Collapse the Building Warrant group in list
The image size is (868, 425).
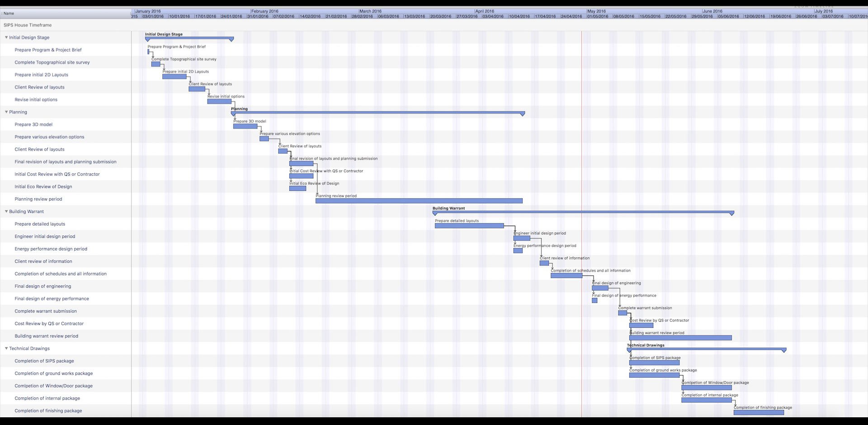tap(6, 212)
